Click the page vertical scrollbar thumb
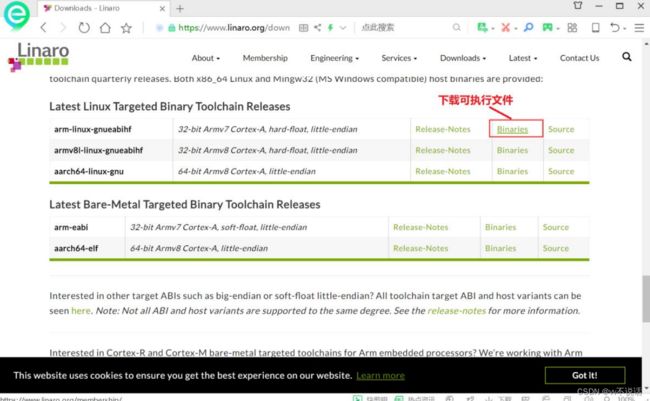This screenshot has height=401, width=650. 646,299
